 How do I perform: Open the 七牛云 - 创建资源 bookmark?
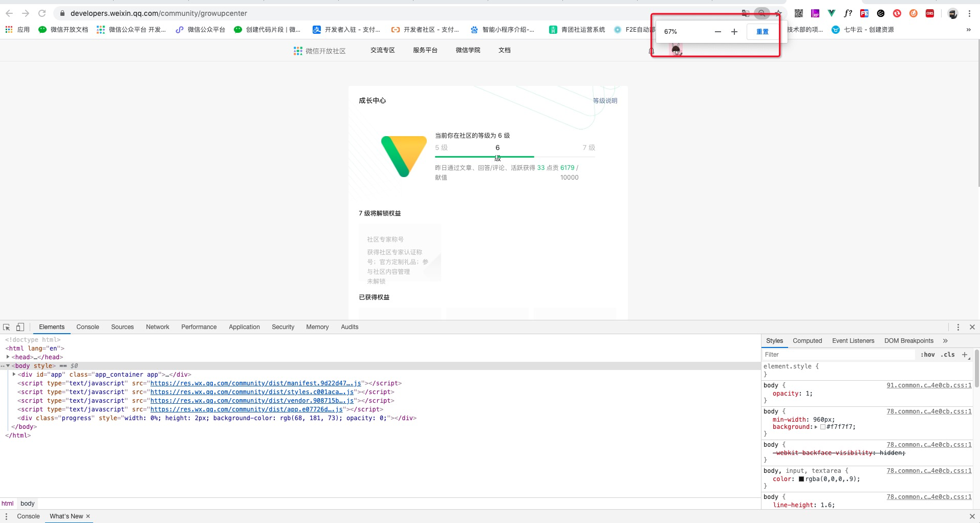(863, 30)
